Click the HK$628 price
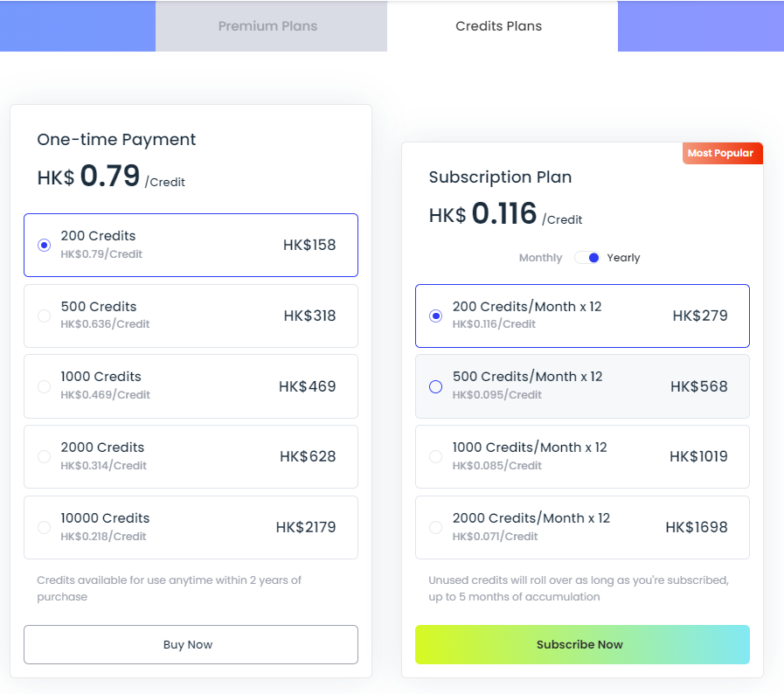Image resolution: width=784 pixels, height=694 pixels. pos(308,456)
